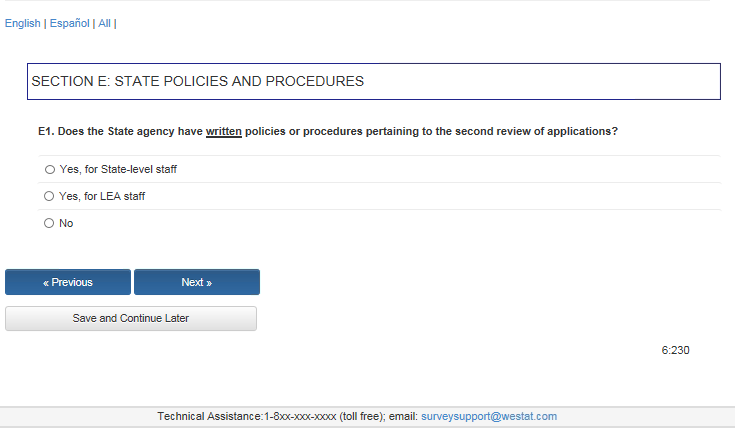The height and width of the screenshot is (431, 735).
Task: Click the underlined word written
Action: pyautogui.click(x=223, y=132)
